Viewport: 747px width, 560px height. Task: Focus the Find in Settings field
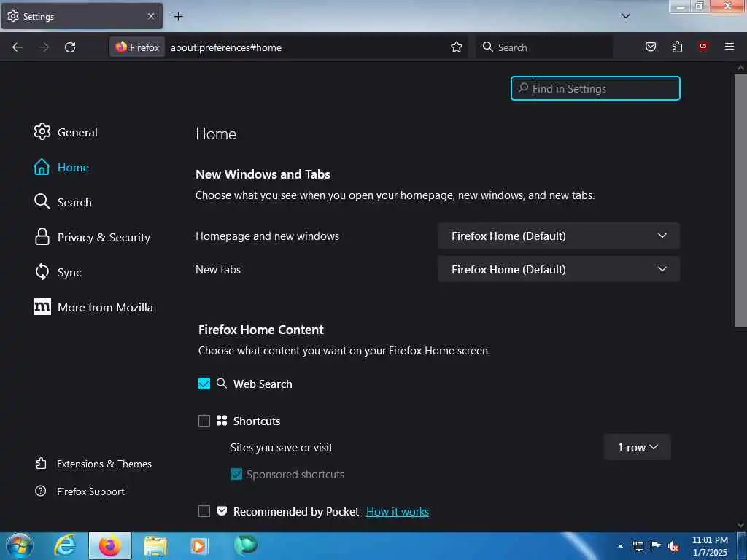point(595,88)
